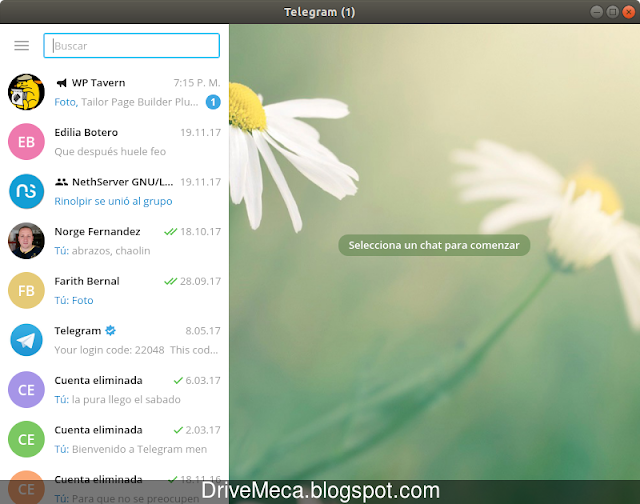Click check mark beside 6.03.17 date
The height and width of the screenshot is (504, 640).
pos(178,380)
